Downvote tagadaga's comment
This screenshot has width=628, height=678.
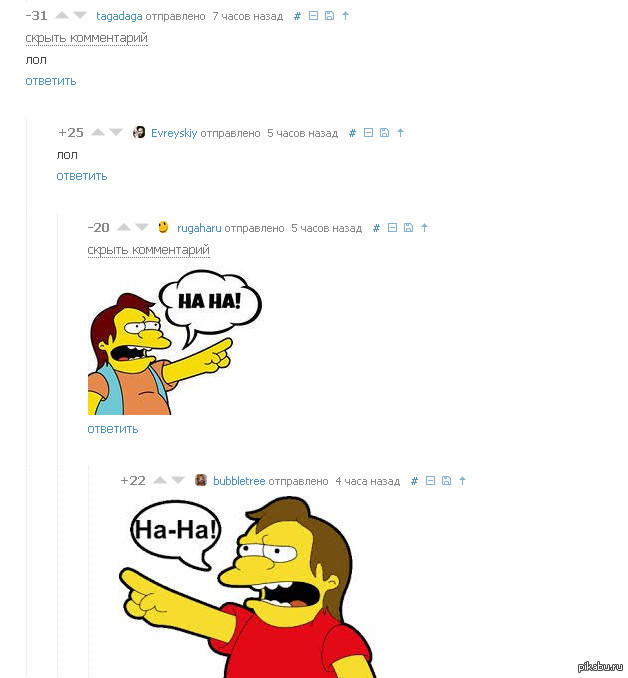(80, 16)
